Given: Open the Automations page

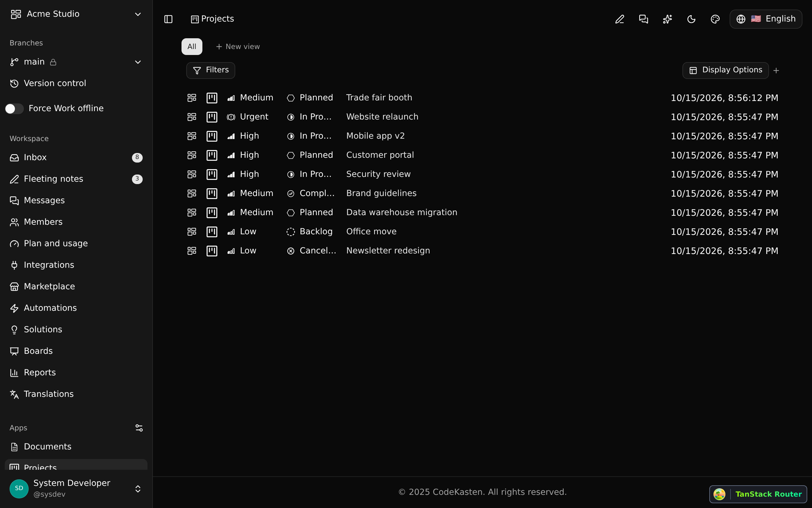Looking at the screenshot, I should (76, 308).
